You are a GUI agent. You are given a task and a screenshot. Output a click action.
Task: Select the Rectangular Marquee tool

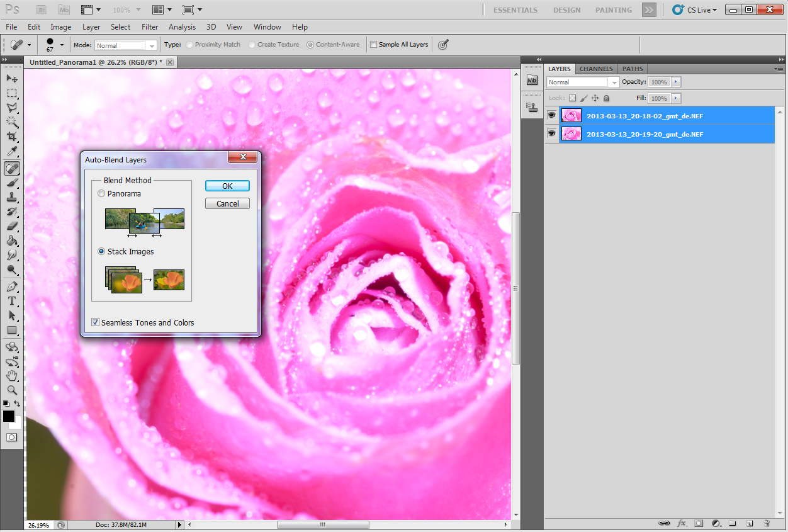[12, 93]
